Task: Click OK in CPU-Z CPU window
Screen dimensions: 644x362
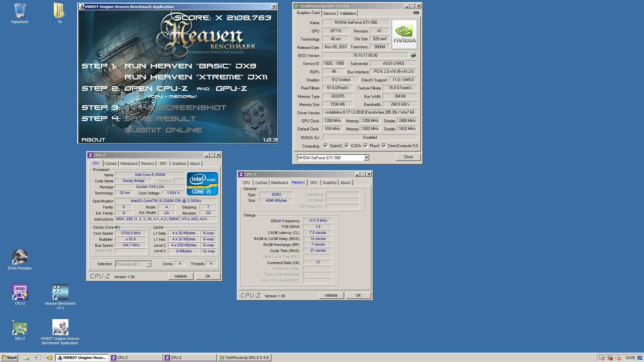Action: coord(208,276)
